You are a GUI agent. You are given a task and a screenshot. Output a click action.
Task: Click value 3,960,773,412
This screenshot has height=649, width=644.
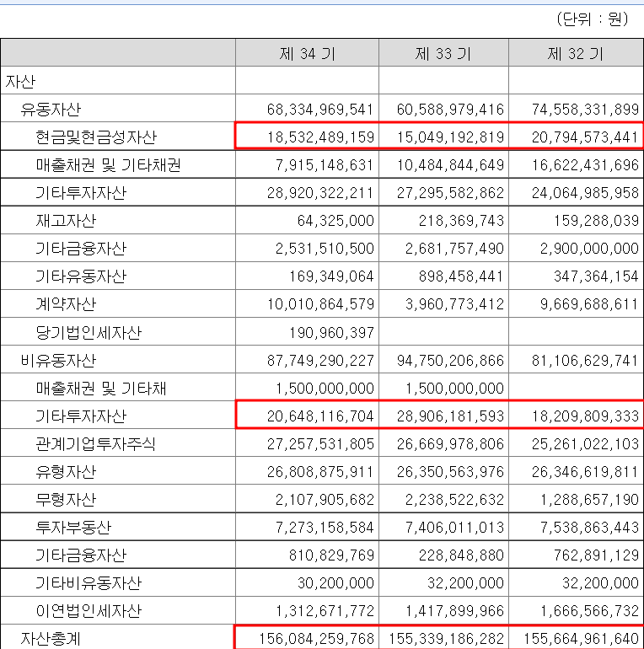click(454, 304)
